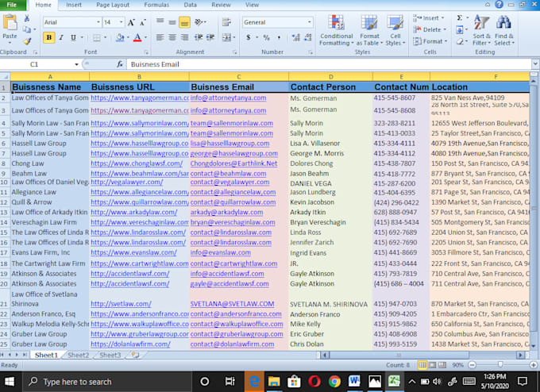Toggle Underline formatting
The width and height of the screenshot is (540, 392).
pos(73,37)
